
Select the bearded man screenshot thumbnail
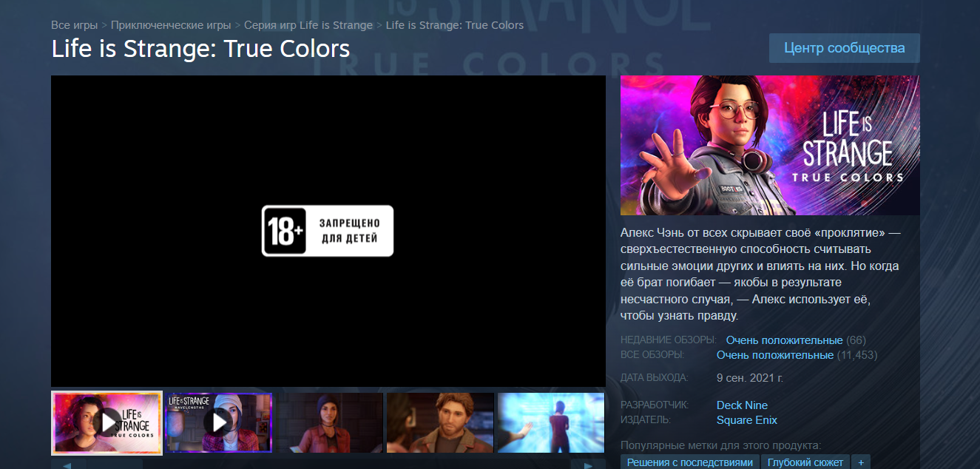440,423
